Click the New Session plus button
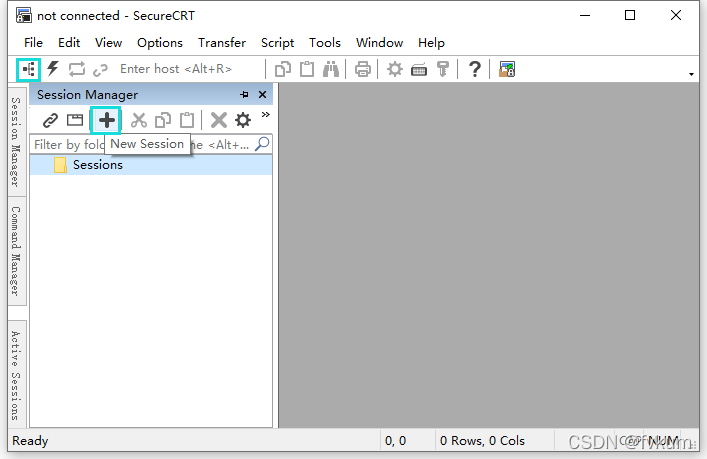Image resolution: width=707 pixels, height=459 pixels. coord(106,120)
